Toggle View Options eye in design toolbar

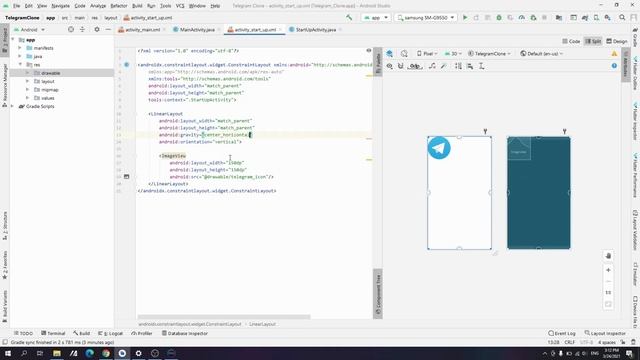(389, 66)
